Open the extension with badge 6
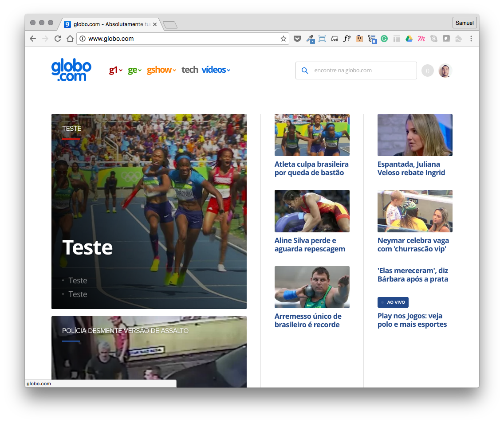Viewport: 504px width, 423px height. 372,39
